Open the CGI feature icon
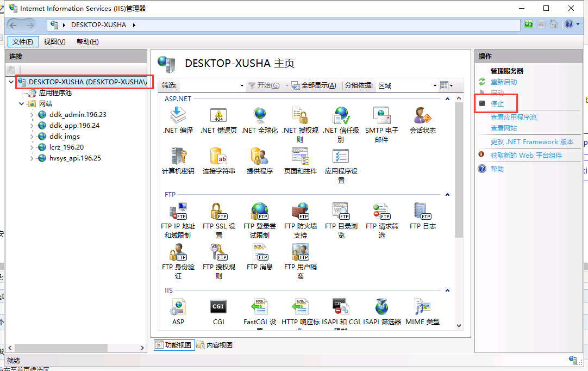The image size is (588, 371). pyautogui.click(x=218, y=307)
